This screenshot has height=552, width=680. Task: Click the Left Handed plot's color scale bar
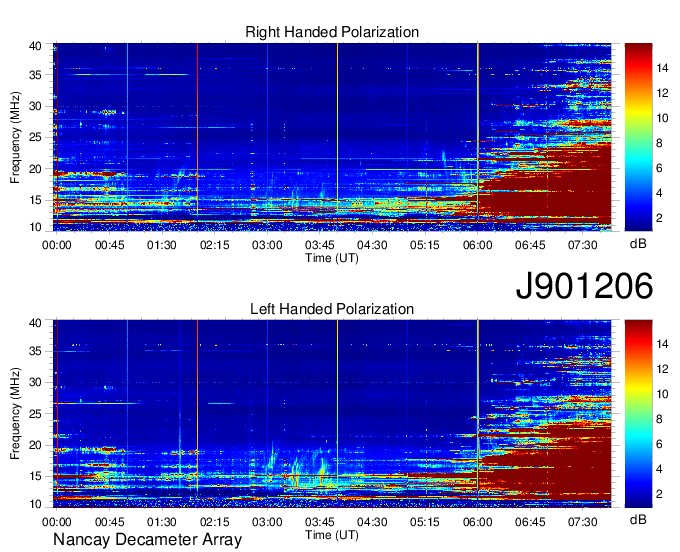coord(638,414)
